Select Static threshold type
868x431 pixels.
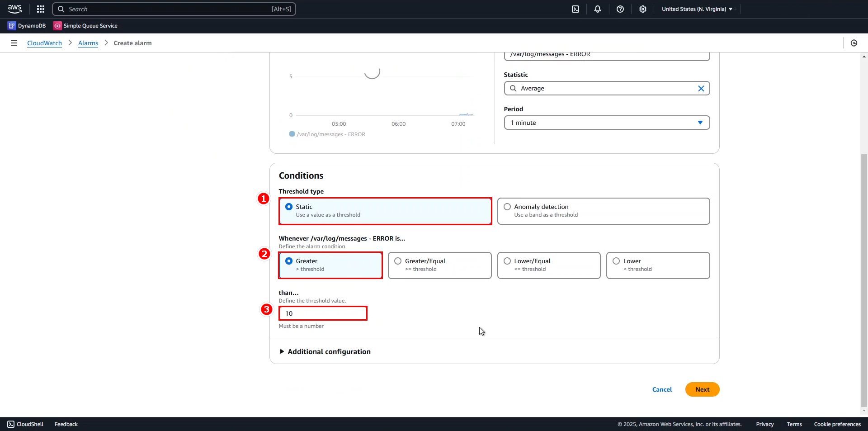click(385, 211)
